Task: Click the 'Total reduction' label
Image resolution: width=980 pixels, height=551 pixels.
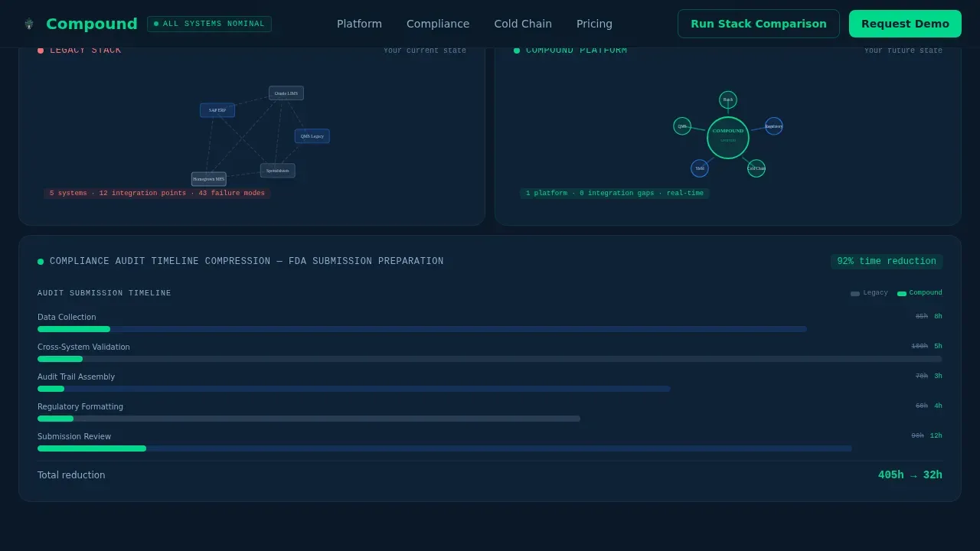Action: click(71, 475)
